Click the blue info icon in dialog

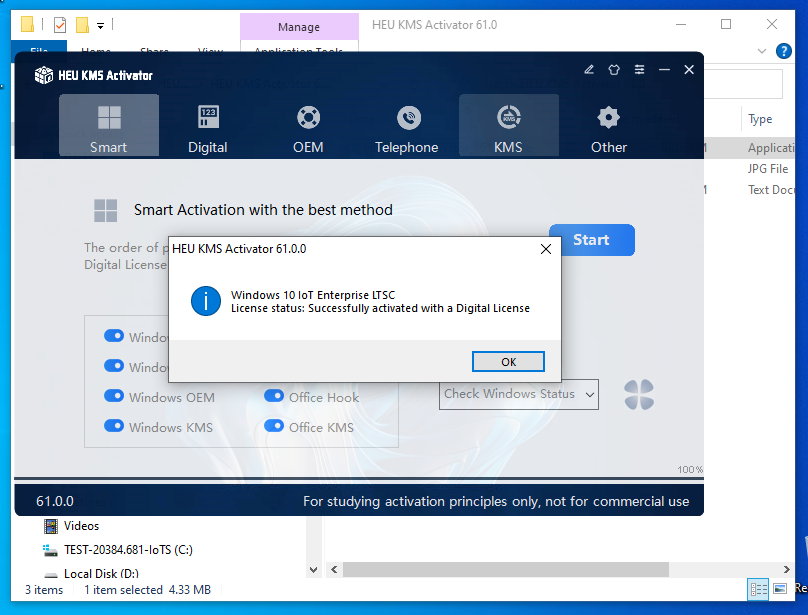(x=206, y=301)
